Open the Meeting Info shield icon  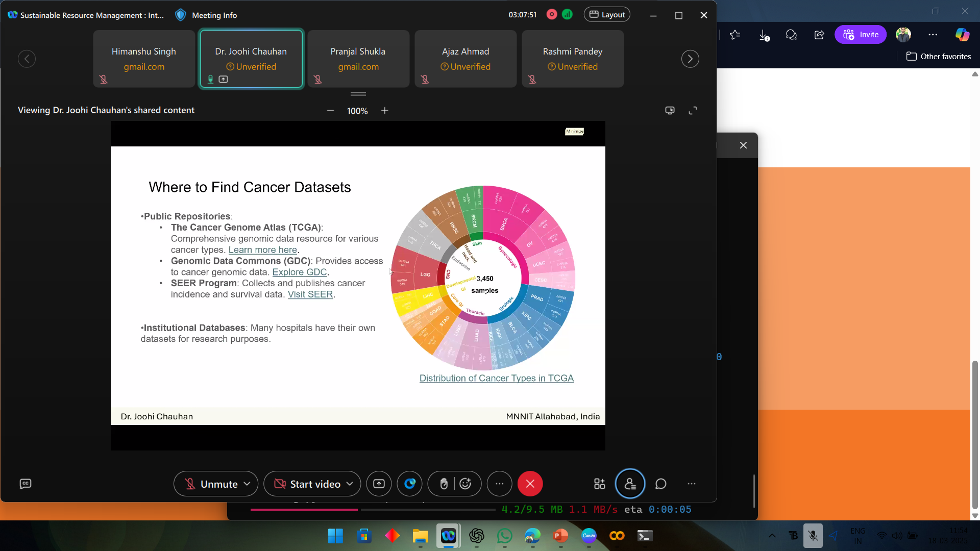(x=180, y=15)
